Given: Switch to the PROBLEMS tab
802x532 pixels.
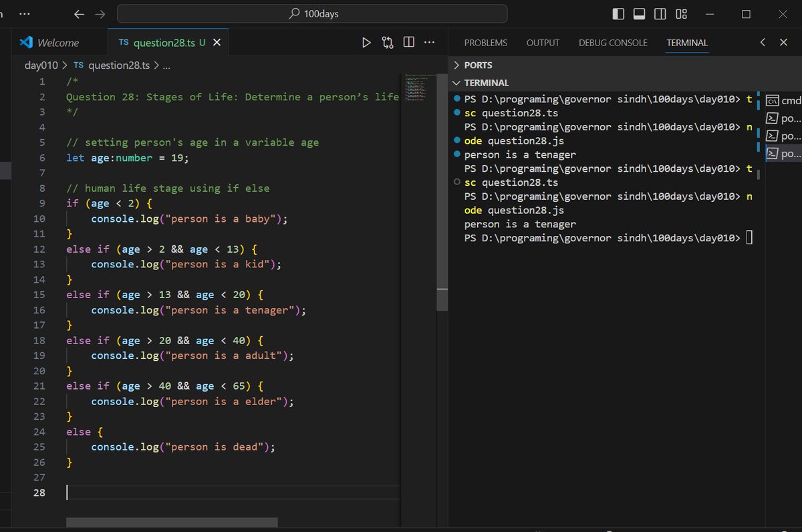Looking at the screenshot, I should pos(485,43).
